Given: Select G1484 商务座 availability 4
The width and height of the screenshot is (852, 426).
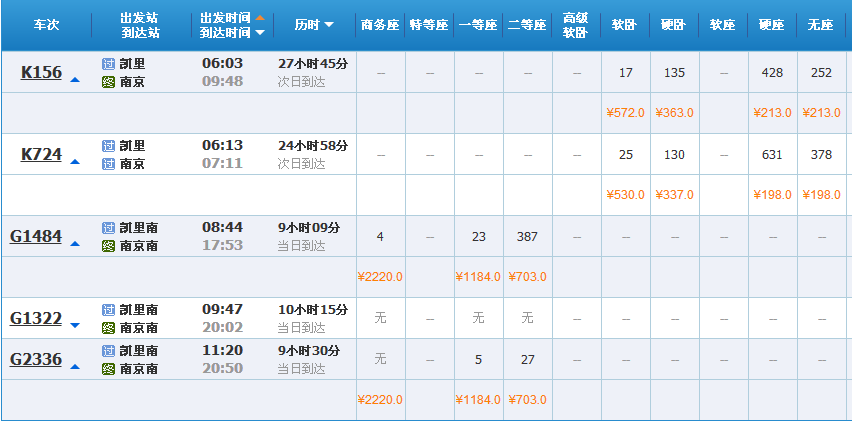Looking at the screenshot, I should tap(380, 237).
